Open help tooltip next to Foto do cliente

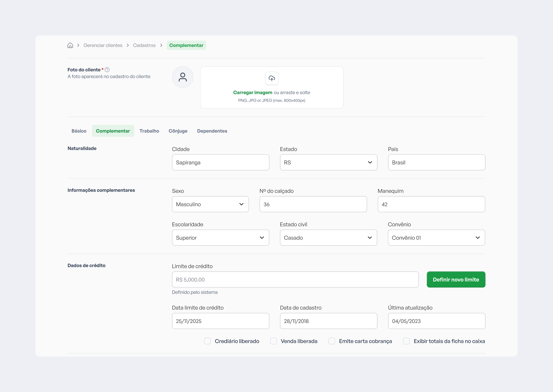pyautogui.click(x=107, y=70)
